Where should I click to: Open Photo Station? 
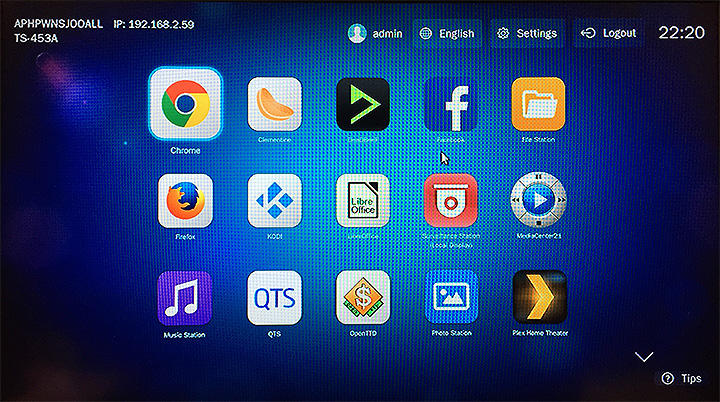click(450, 297)
